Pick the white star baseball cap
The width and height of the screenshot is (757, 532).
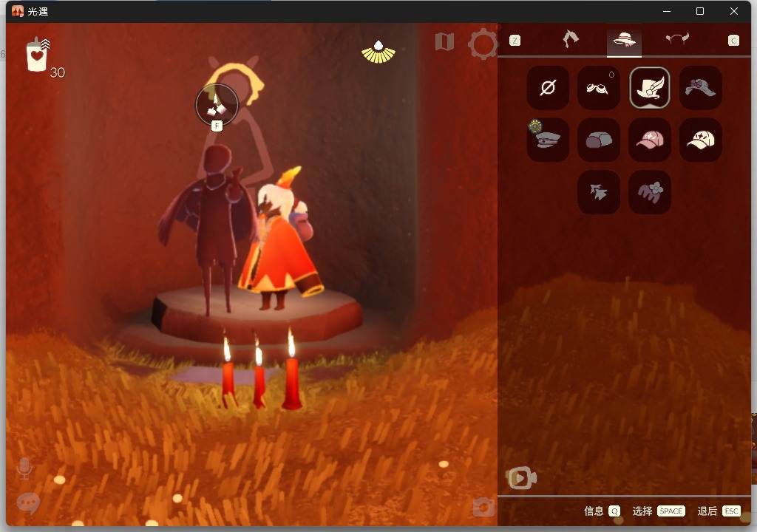pos(701,140)
